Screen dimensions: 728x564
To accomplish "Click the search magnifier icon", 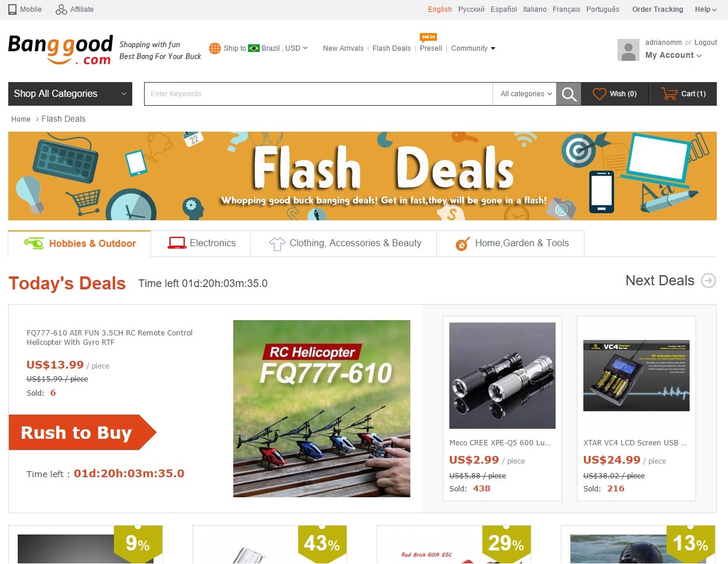I will 569,94.
